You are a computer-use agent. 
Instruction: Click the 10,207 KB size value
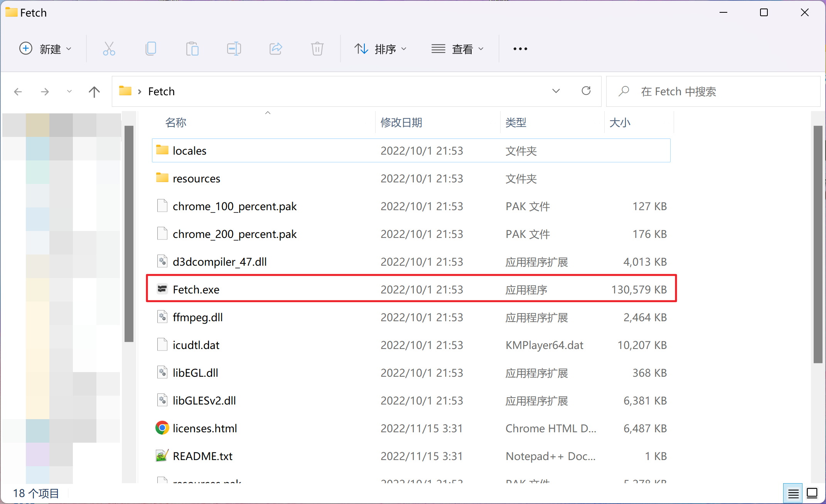(642, 345)
